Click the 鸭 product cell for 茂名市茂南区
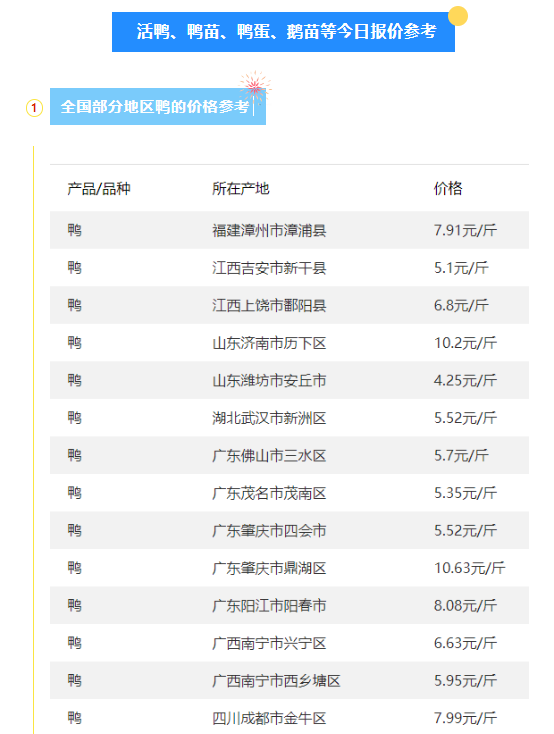 point(74,493)
